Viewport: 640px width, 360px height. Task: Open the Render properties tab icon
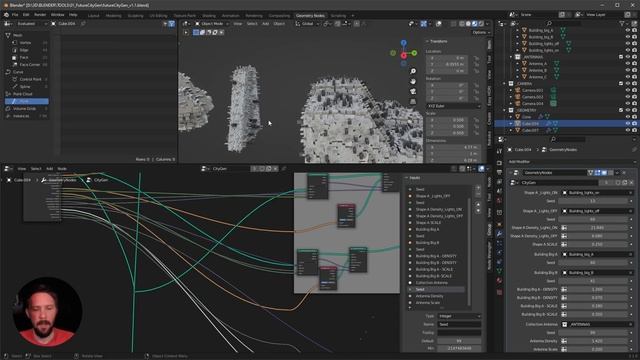coord(500,162)
